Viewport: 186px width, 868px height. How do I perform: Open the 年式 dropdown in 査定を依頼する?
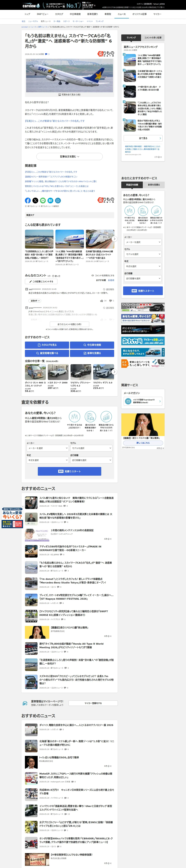[x=48, y=460]
